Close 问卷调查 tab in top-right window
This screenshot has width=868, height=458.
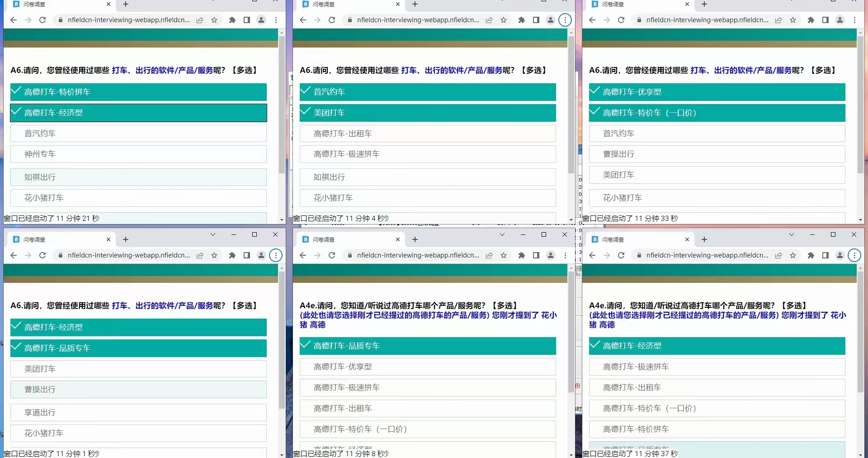(687, 4)
